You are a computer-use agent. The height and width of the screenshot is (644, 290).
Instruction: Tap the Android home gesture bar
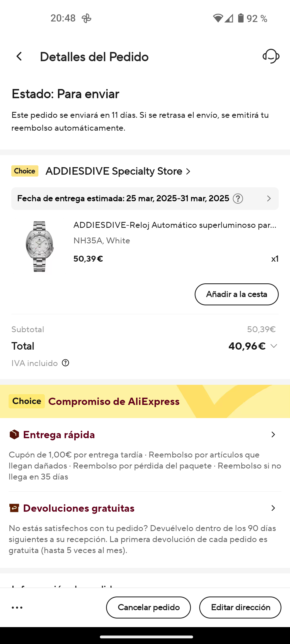point(146,637)
